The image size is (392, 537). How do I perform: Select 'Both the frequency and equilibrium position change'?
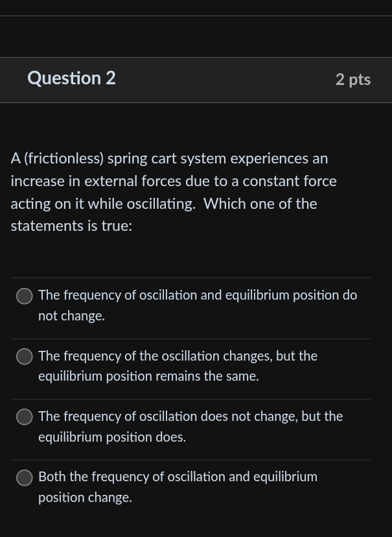[x=24, y=477]
